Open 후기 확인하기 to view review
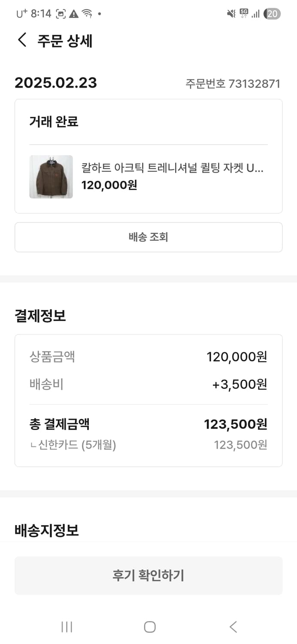The width and height of the screenshot is (297, 644). 148,575
